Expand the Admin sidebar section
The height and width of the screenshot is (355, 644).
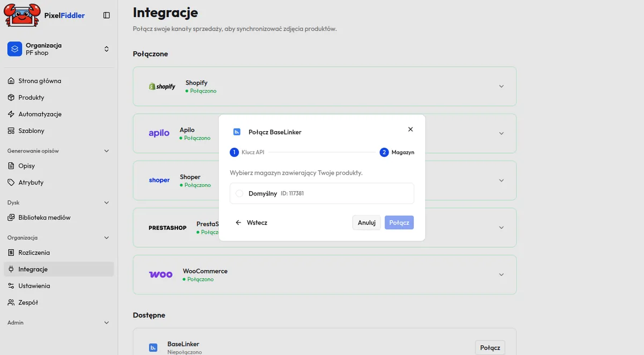(106, 323)
